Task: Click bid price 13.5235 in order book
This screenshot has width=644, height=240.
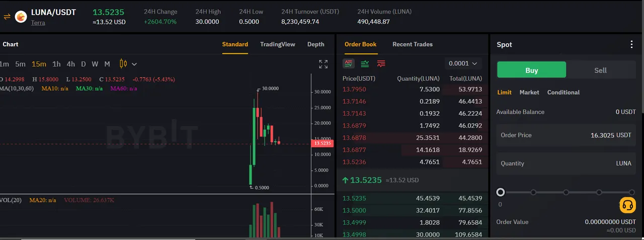Action: click(354, 198)
